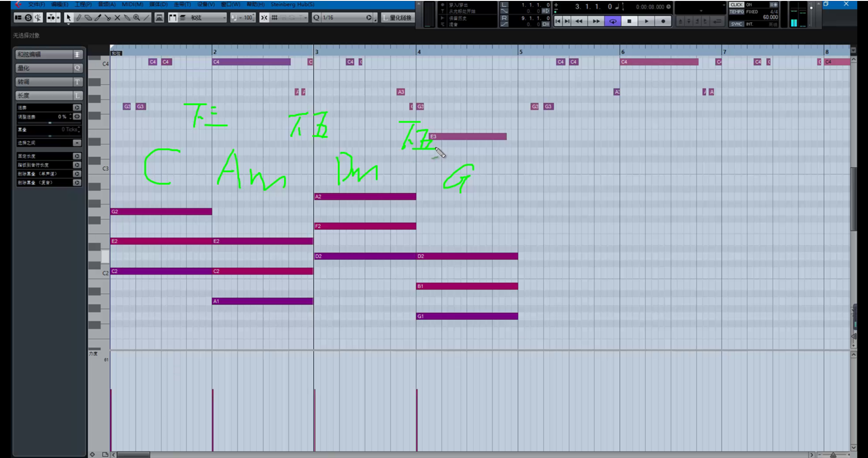Adjust the insert velocity 100 stepper
This screenshot has width=868, height=458.
[x=254, y=18]
